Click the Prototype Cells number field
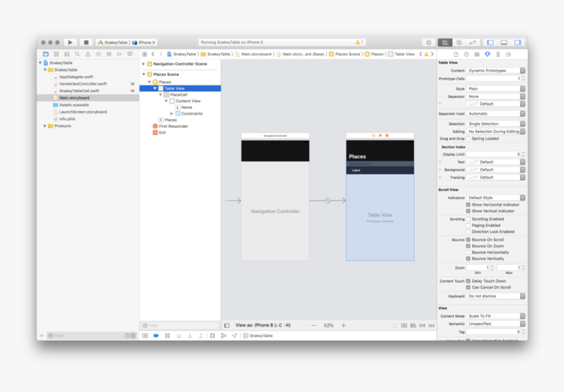Screen dimensions: 564x392 [493, 79]
